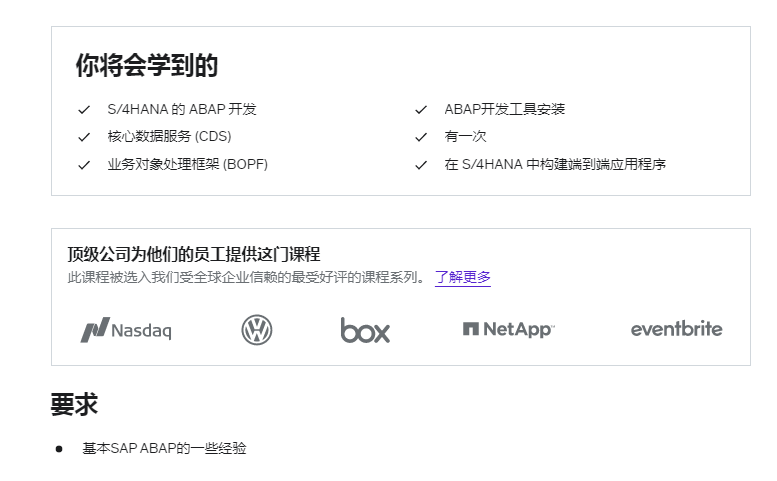Screen dimensions: 777x481
Task: Click the 基本SAP ABAP的一些经验 requirement text
Action: (x=165, y=448)
